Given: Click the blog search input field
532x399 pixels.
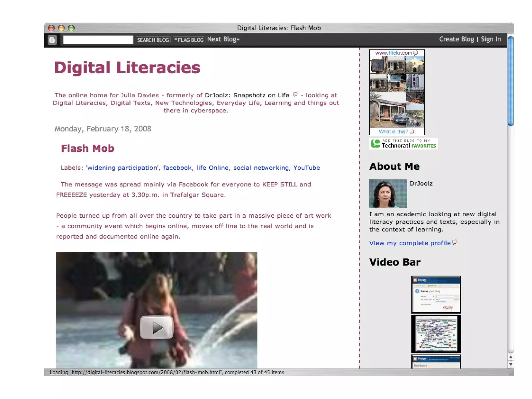Looking at the screenshot, I should [x=98, y=40].
